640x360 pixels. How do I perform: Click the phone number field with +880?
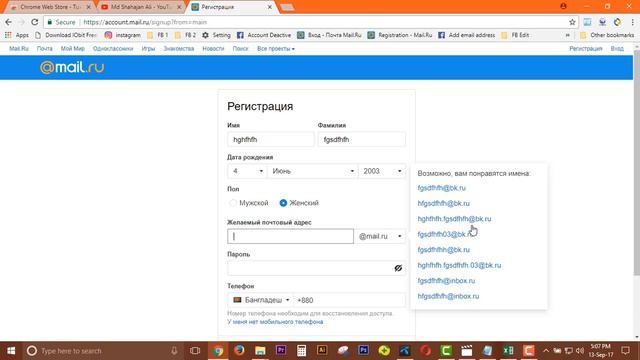(x=350, y=300)
